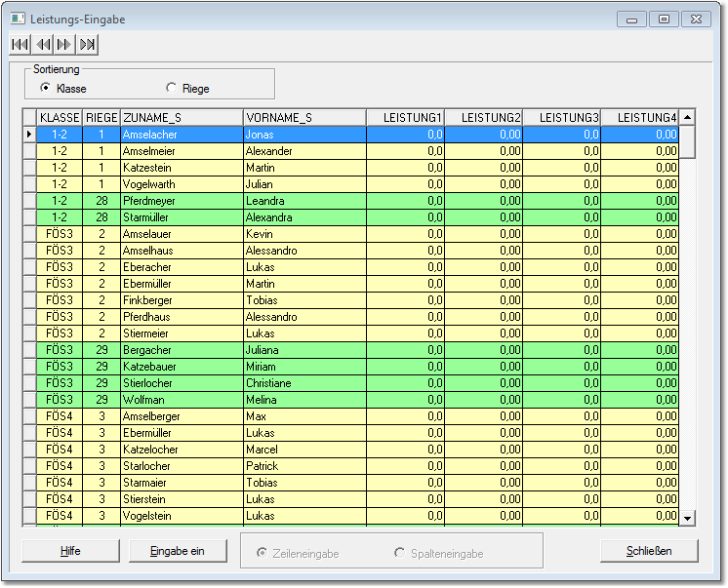Image resolution: width=728 pixels, height=588 pixels.
Task: Jump to last record navigation icon
Action: click(88, 44)
